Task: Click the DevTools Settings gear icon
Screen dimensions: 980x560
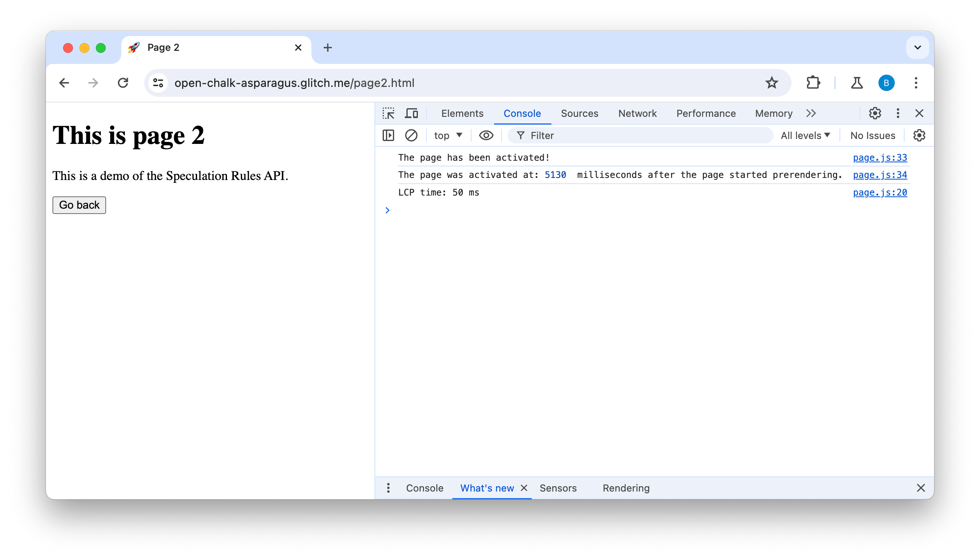Action: click(875, 113)
